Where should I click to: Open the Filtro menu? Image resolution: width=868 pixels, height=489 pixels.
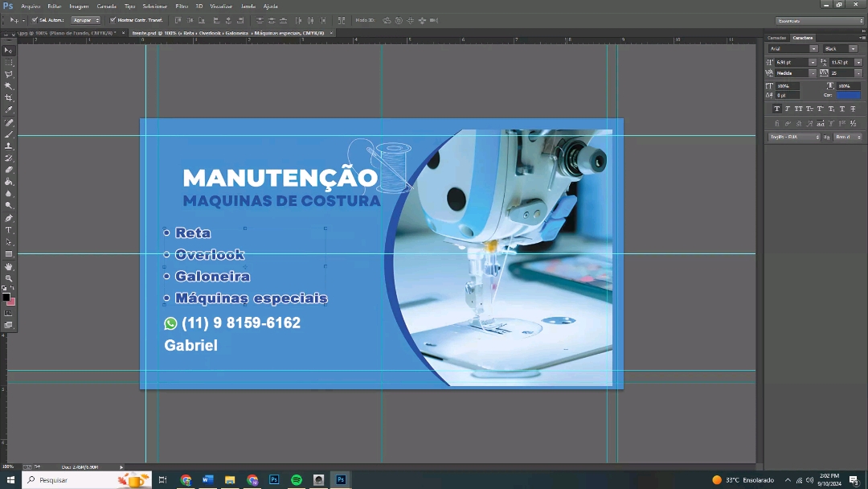pyautogui.click(x=182, y=6)
